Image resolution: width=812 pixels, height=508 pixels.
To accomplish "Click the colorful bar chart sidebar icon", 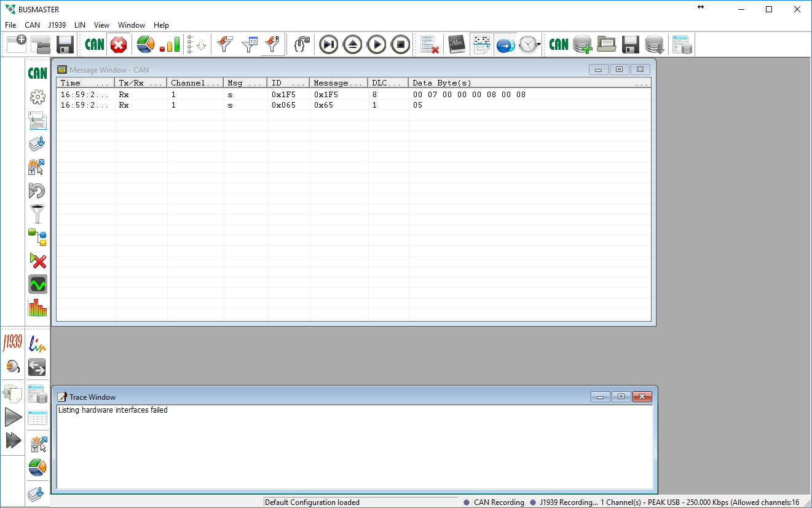I will coord(38,308).
